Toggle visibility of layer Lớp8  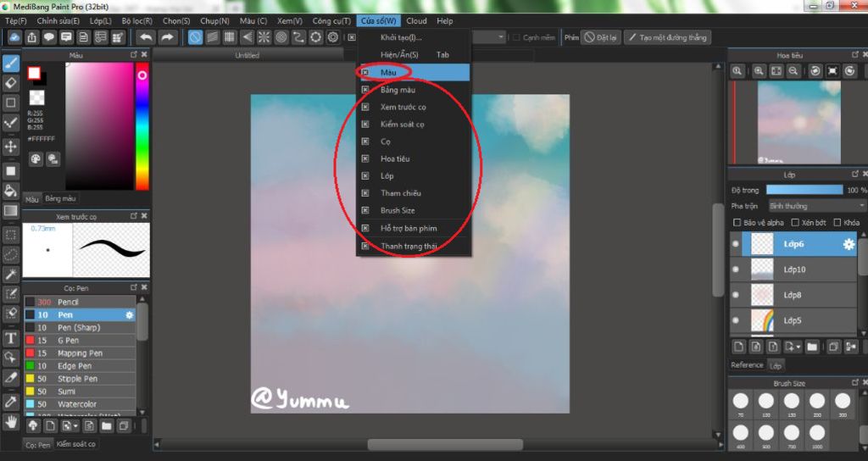pos(736,295)
